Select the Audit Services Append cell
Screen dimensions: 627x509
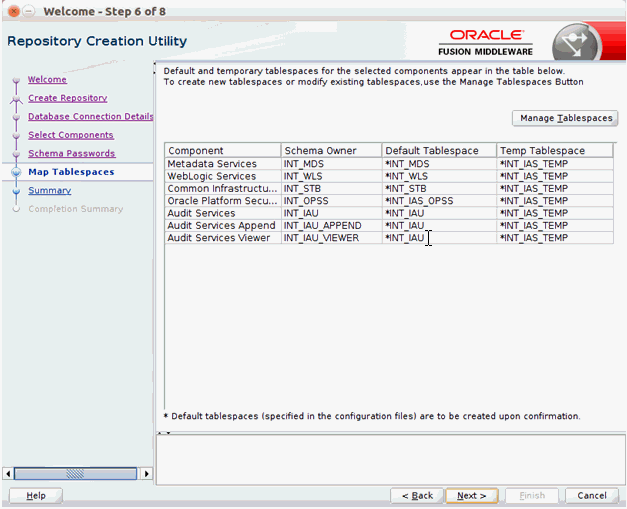coord(223,226)
